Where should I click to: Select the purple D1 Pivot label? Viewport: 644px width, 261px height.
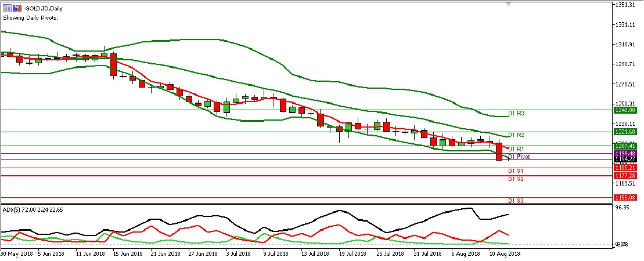[519, 157]
